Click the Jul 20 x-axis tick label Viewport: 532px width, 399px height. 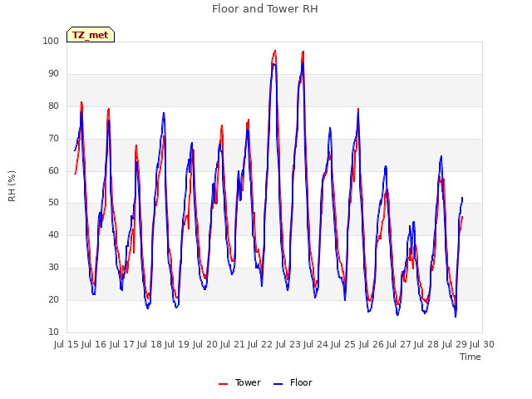pyautogui.click(x=205, y=344)
